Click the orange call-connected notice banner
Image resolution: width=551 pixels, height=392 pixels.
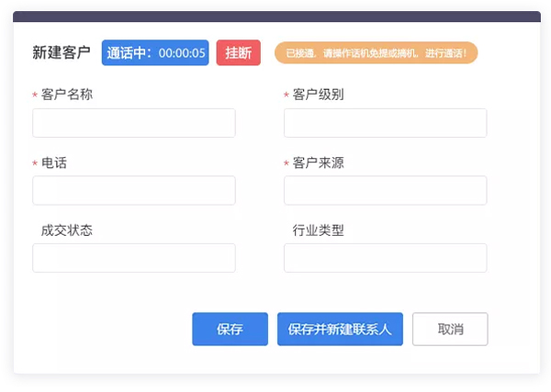[376, 53]
